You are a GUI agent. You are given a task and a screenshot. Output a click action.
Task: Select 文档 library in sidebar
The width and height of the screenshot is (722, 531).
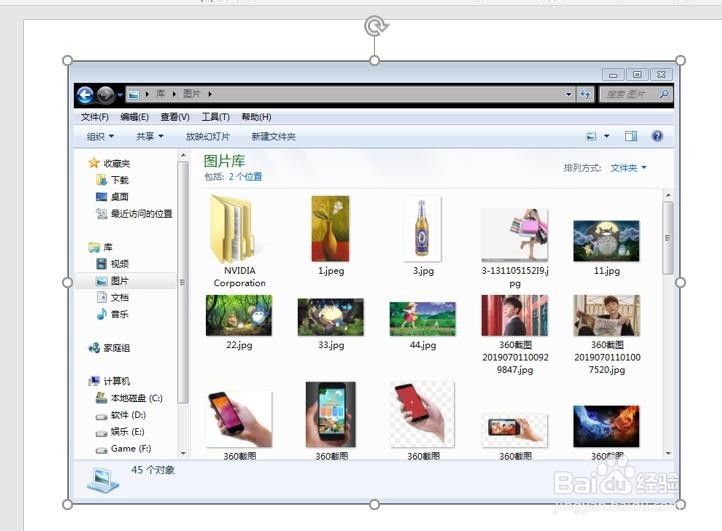click(x=112, y=298)
